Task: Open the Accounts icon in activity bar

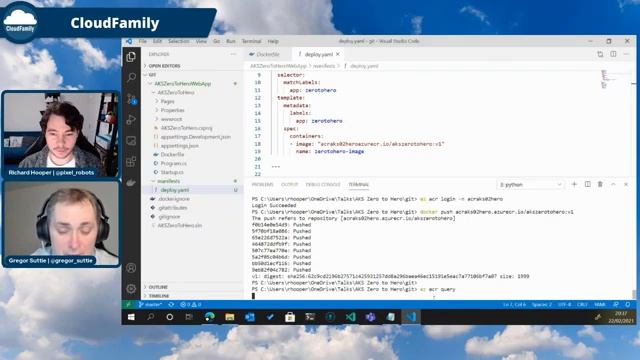Action: [131, 268]
